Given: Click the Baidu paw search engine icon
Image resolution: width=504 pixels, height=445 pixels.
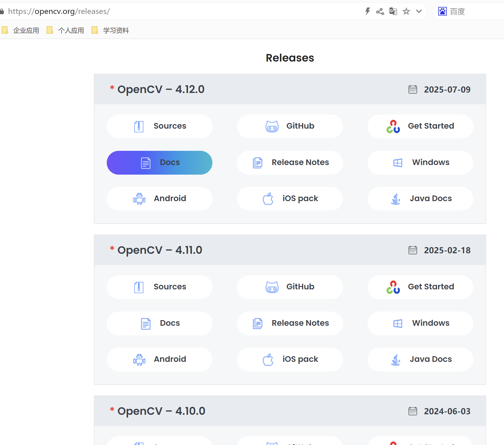Looking at the screenshot, I should (442, 11).
